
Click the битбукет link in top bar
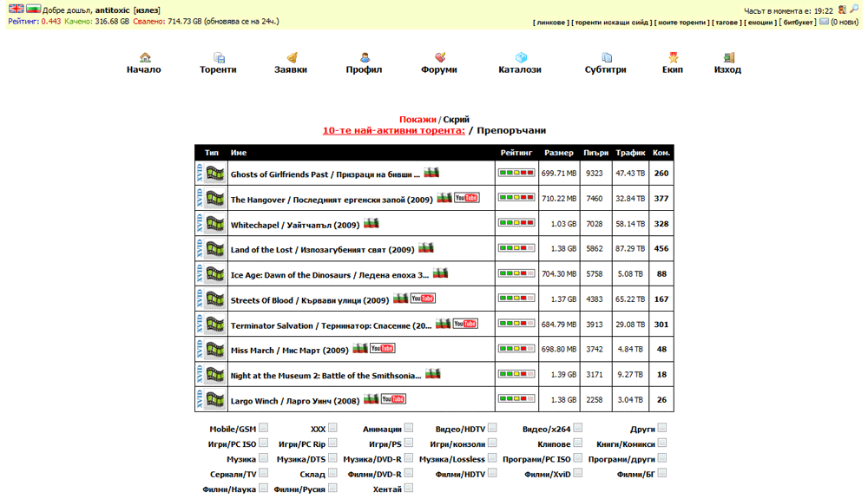pyautogui.click(x=798, y=22)
